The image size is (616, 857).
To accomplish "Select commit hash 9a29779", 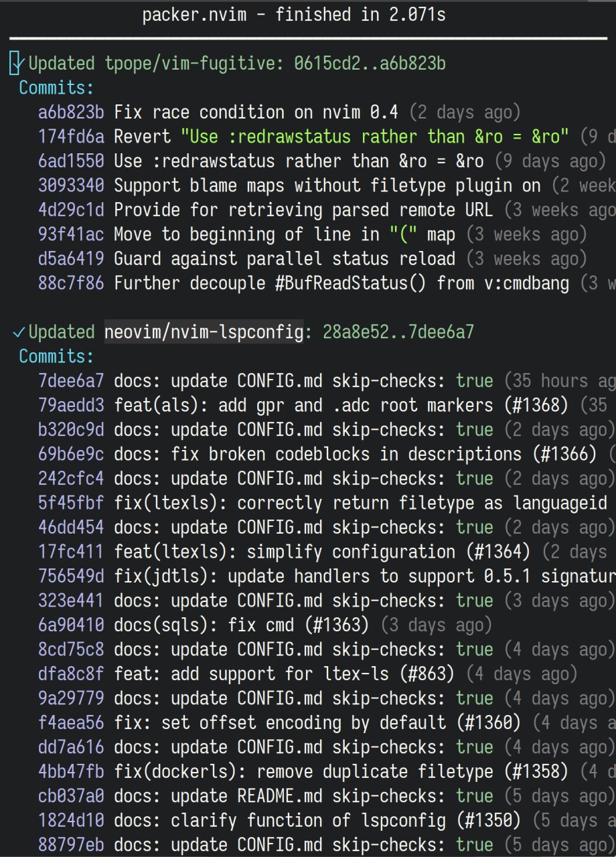I will pyautogui.click(x=71, y=698).
